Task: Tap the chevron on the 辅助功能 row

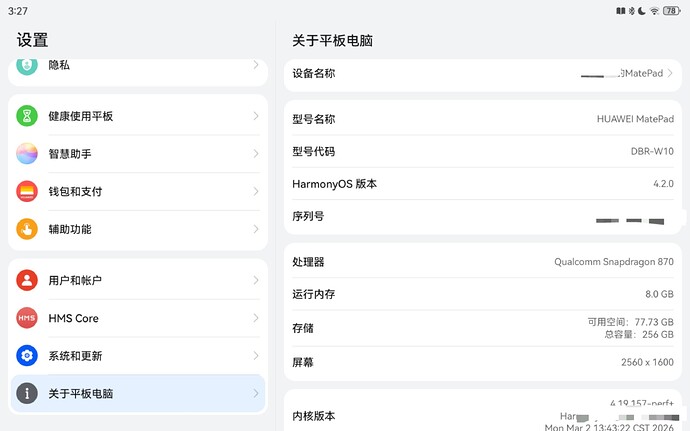Action: (x=256, y=229)
